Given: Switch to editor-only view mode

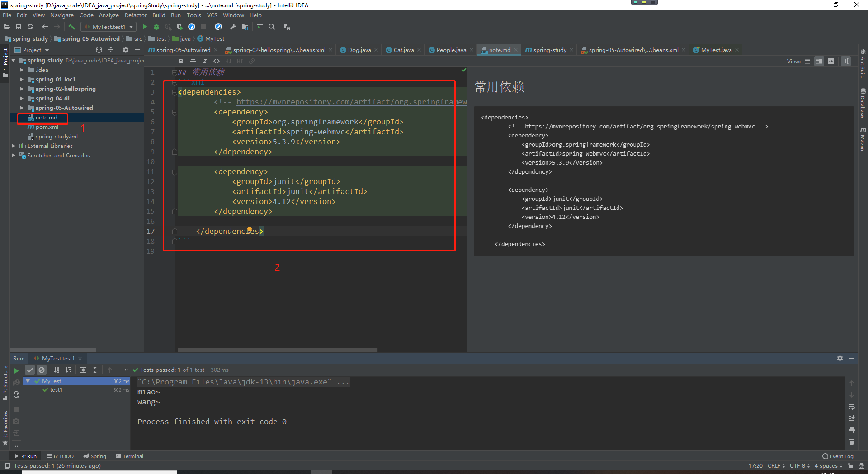Looking at the screenshot, I should click(x=807, y=61).
